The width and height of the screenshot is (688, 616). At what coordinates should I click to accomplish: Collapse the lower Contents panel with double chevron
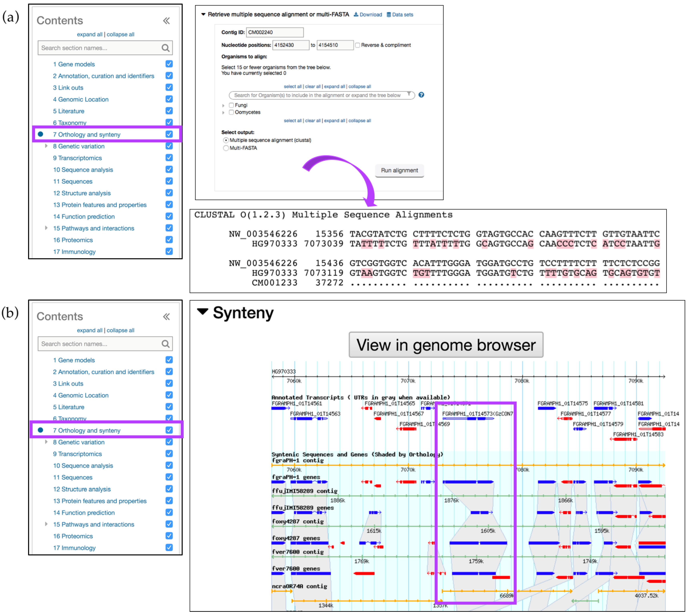[x=166, y=317]
